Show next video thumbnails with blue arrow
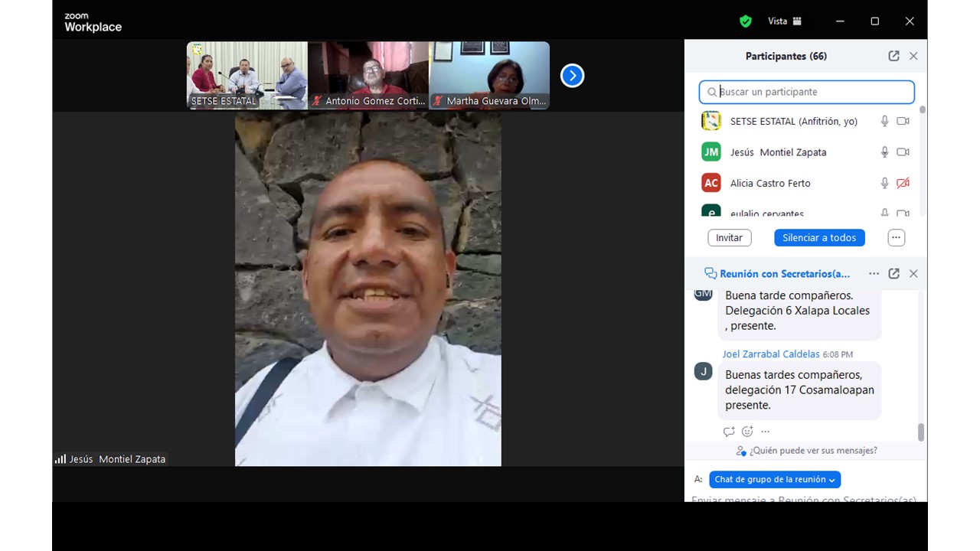The height and width of the screenshot is (551, 980). point(572,76)
